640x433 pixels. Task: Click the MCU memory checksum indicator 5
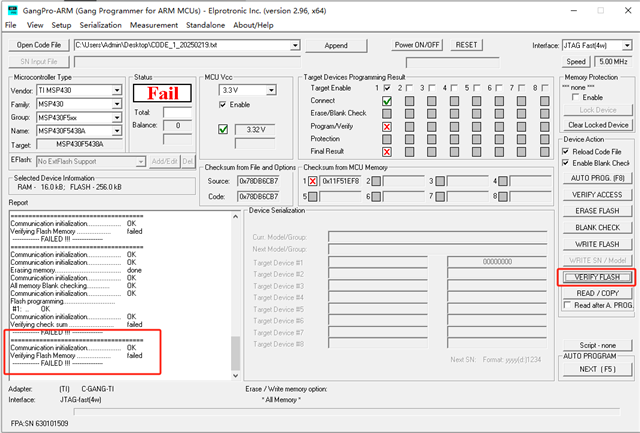[x=313, y=197]
